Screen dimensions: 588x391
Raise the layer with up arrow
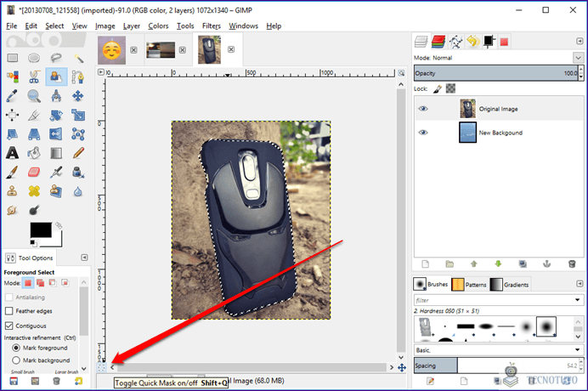click(x=474, y=264)
